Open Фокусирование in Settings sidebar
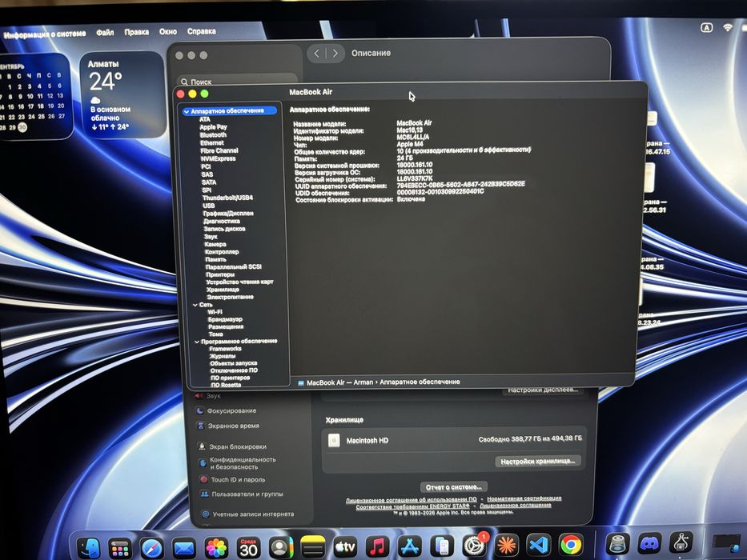 (x=226, y=410)
